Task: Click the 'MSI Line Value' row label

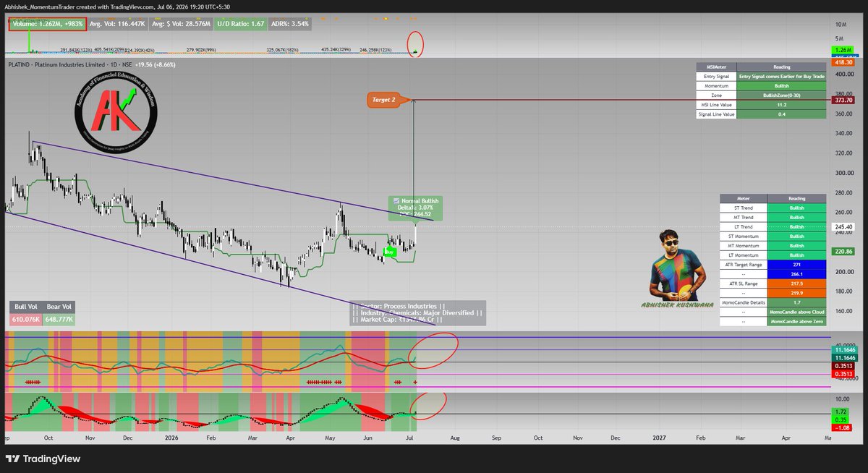Action: point(715,105)
